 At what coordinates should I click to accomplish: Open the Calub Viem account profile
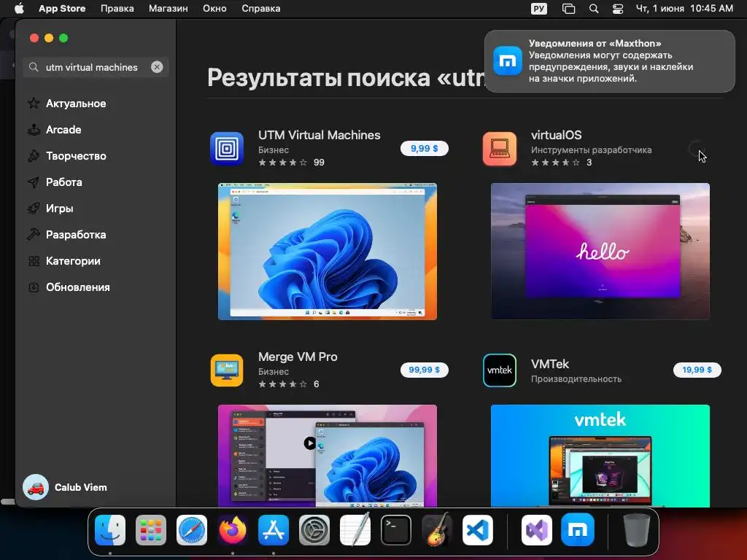click(65, 487)
